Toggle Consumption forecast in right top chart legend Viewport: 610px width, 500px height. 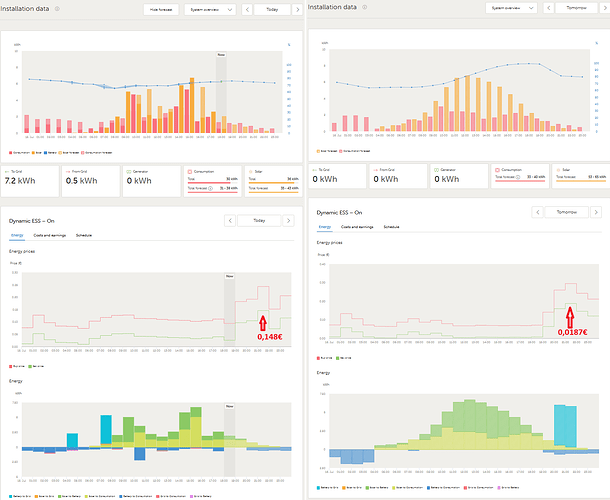[x=354, y=151]
